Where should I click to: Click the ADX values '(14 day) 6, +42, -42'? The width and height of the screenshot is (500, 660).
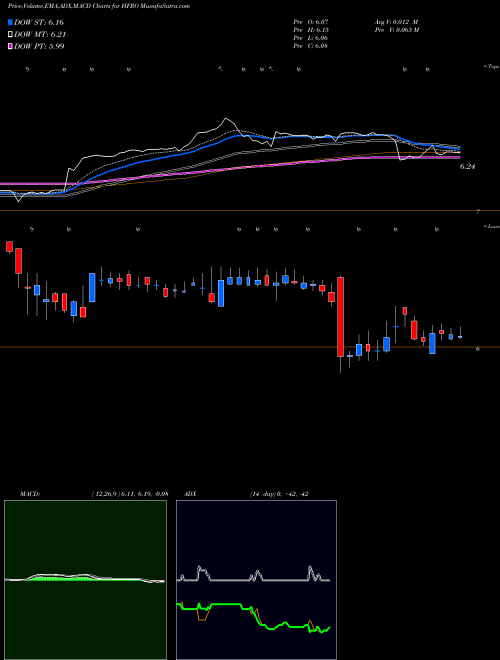coord(278,494)
